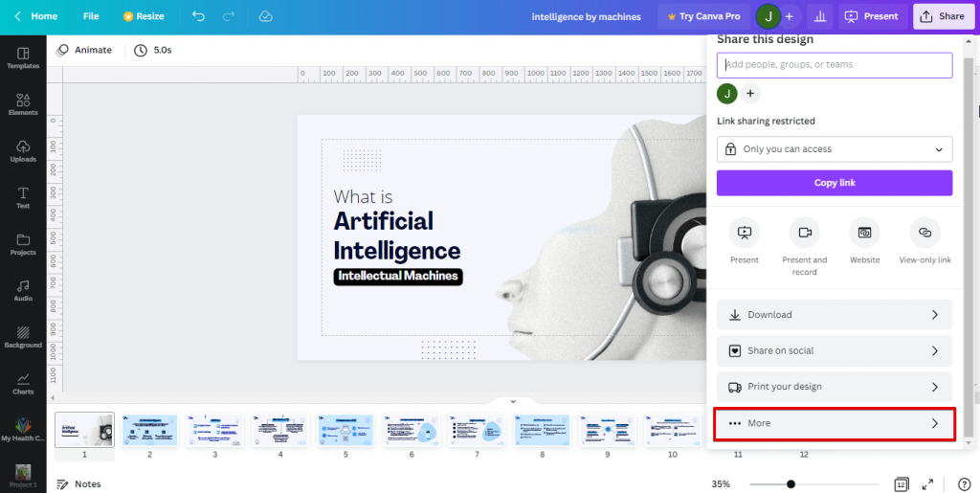980x493 pixels.
Task: Open the help question mark icon
Action: click(x=964, y=484)
